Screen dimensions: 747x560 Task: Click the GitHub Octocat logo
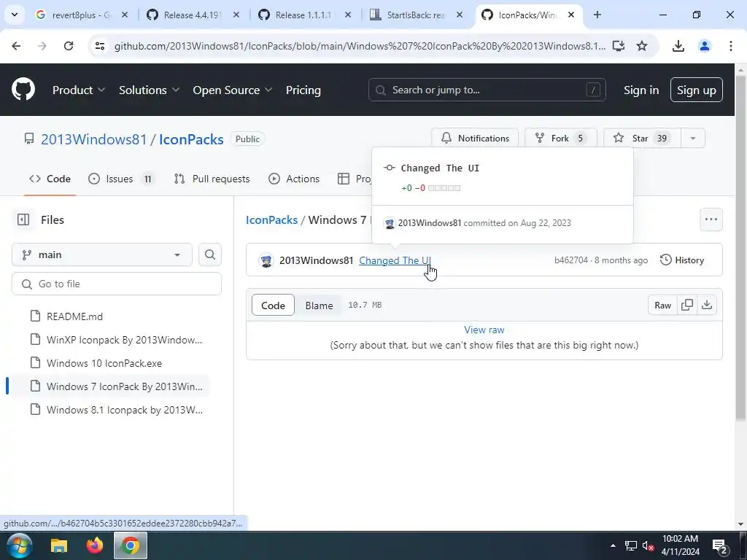[x=23, y=90]
